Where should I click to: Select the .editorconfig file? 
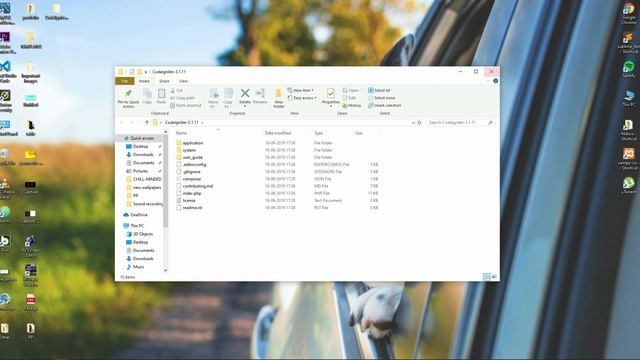[x=191, y=164]
